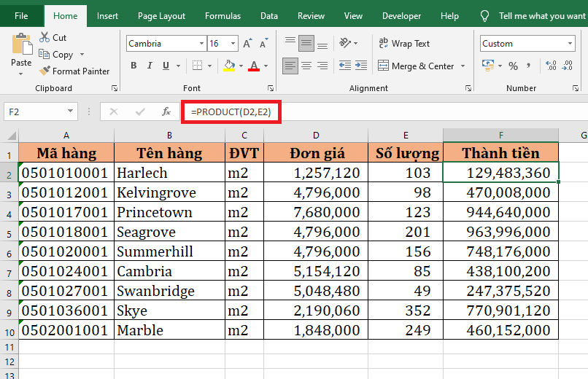Open Copy dropdown arrow
588x379 pixels.
click(x=82, y=55)
